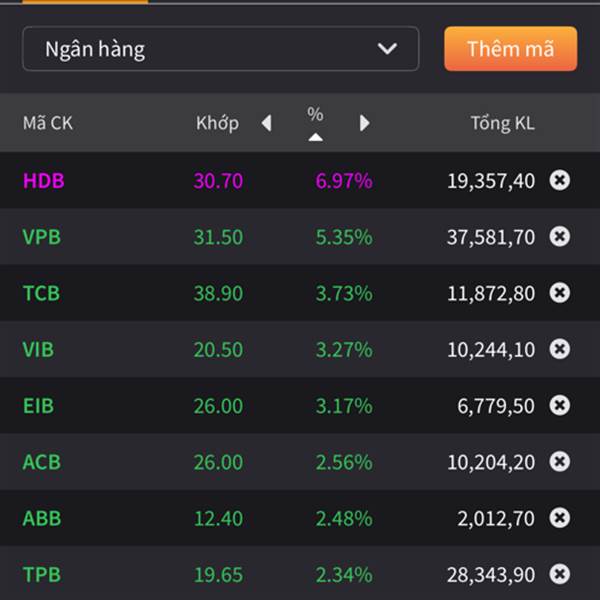Toggle sort by % column

tap(315, 123)
